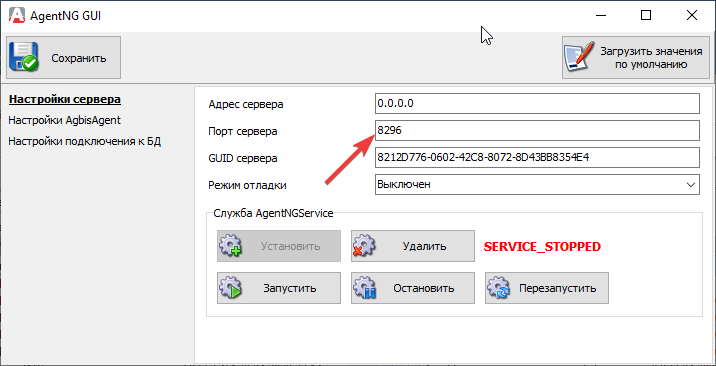Click the Сохранить floppy disk icon
Viewport: 716px width, 366px height.
(24, 58)
